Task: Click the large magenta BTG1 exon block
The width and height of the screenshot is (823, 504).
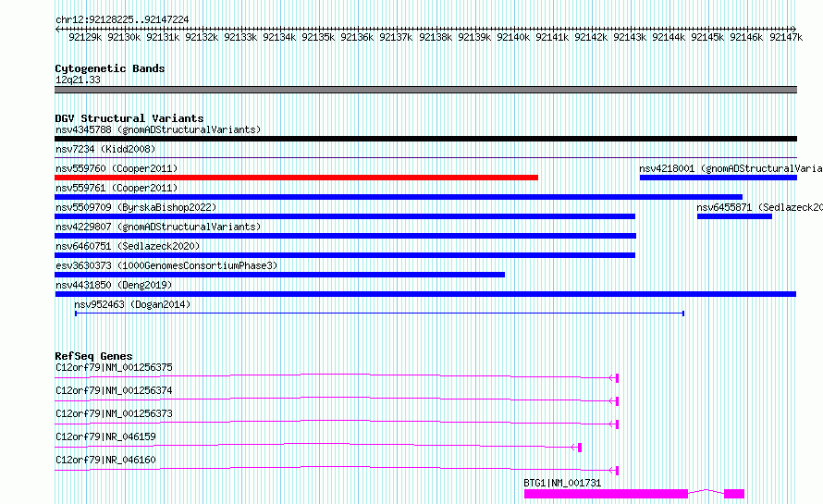Action: 606,494
